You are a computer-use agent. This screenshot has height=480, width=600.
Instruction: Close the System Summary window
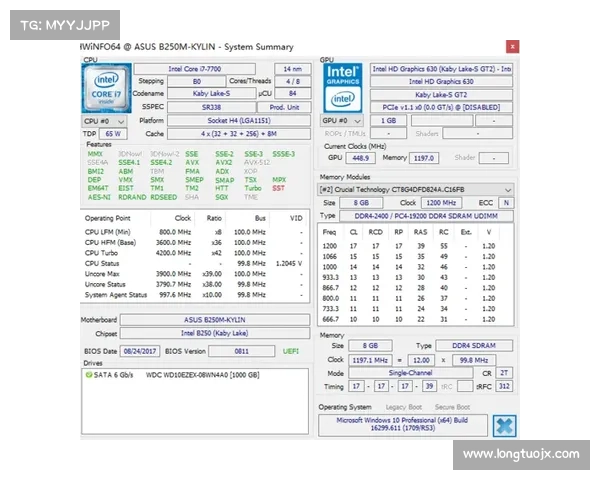(512, 46)
